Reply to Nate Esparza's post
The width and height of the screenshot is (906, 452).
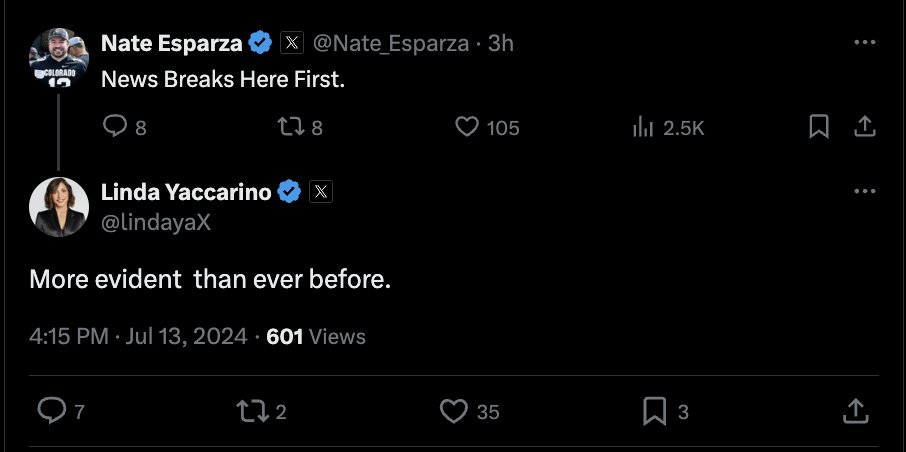(116, 127)
